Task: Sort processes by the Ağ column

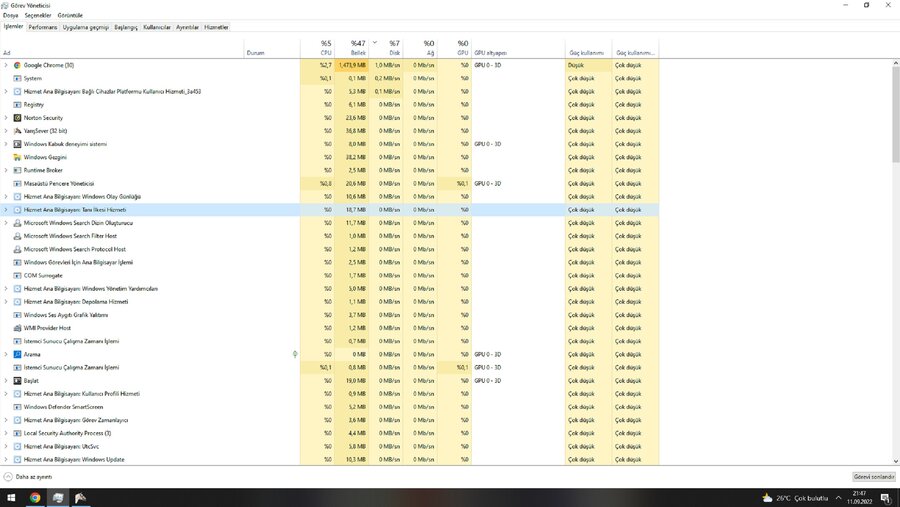Action: 420,48
